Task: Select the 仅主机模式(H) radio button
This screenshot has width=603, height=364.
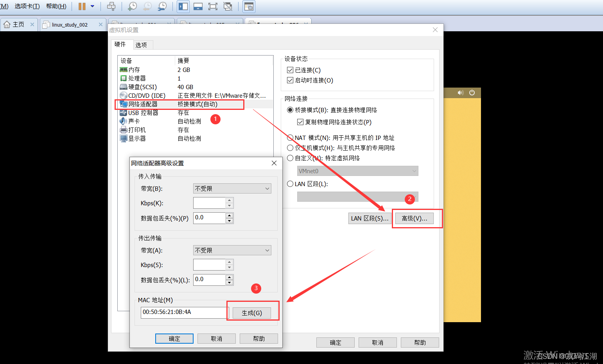Action: (x=290, y=148)
